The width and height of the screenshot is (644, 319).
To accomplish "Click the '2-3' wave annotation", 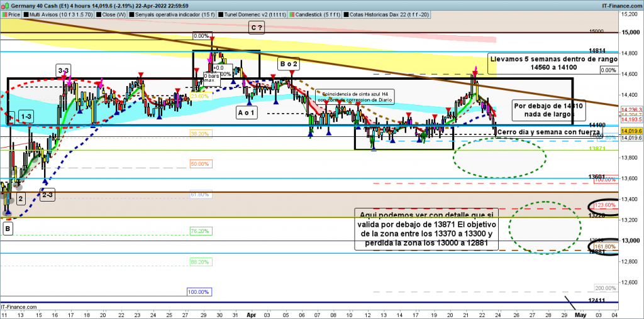I will pyautogui.click(x=47, y=195).
